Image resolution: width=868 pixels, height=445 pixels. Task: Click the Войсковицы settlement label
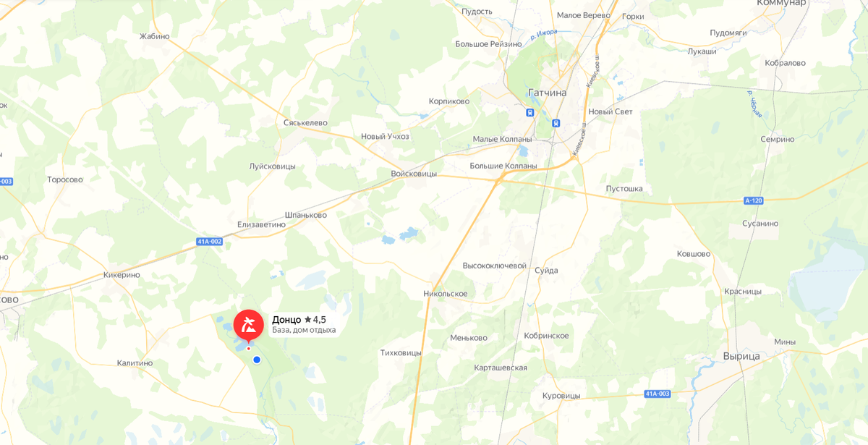point(414,174)
